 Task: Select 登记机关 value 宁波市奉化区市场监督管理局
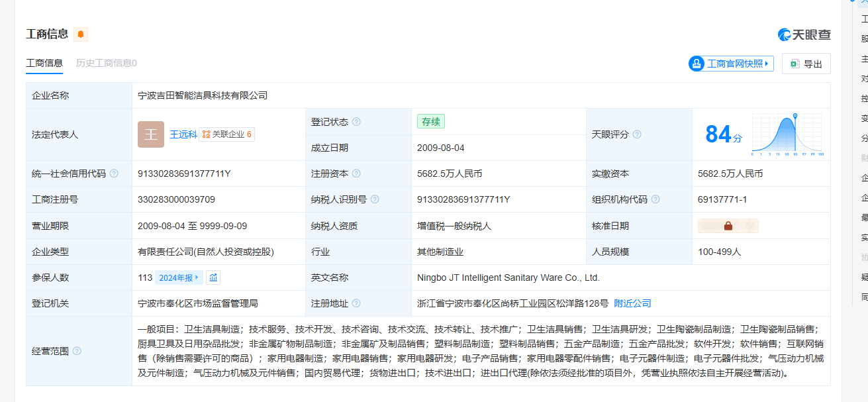point(198,303)
